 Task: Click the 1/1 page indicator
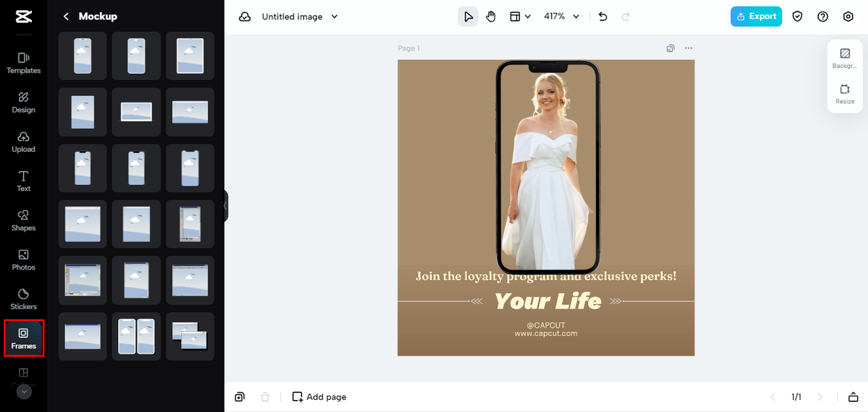[x=796, y=397]
